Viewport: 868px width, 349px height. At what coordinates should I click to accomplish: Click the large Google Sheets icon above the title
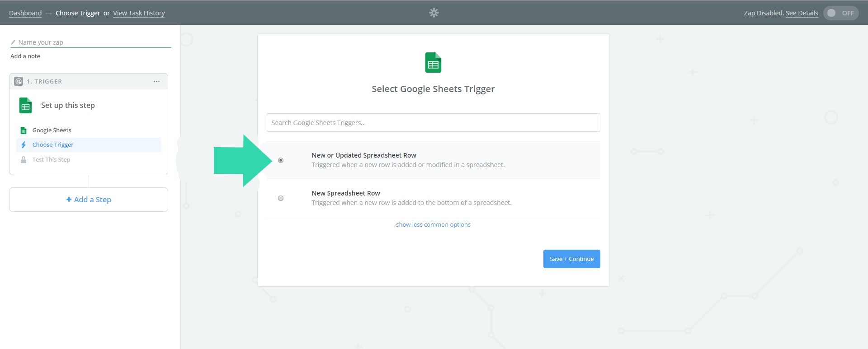point(433,63)
